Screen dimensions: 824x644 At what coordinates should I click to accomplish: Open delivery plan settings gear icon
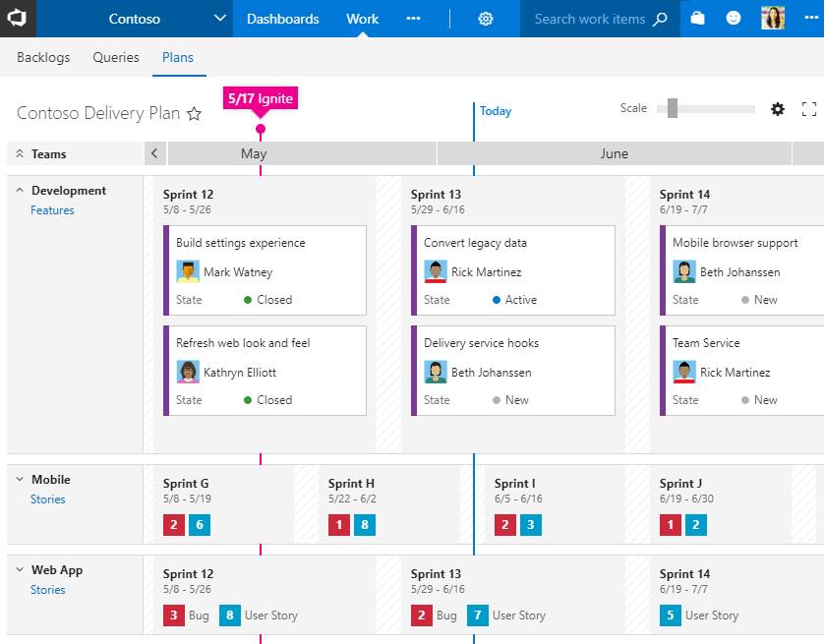point(778,109)
